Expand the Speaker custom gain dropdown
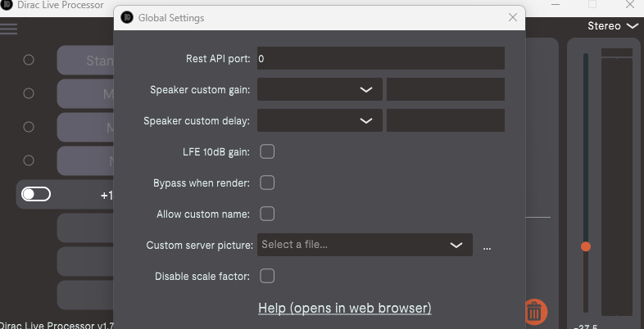Viewport: 644px width, 329px height. 320,89
